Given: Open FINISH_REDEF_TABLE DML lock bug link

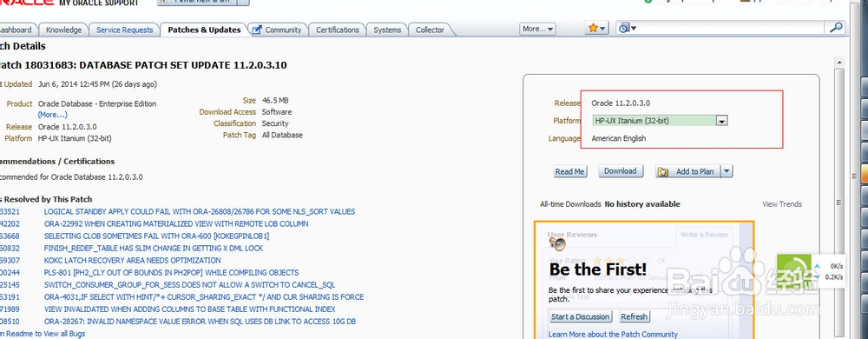Looking at the screenshot, I should 154,248.
